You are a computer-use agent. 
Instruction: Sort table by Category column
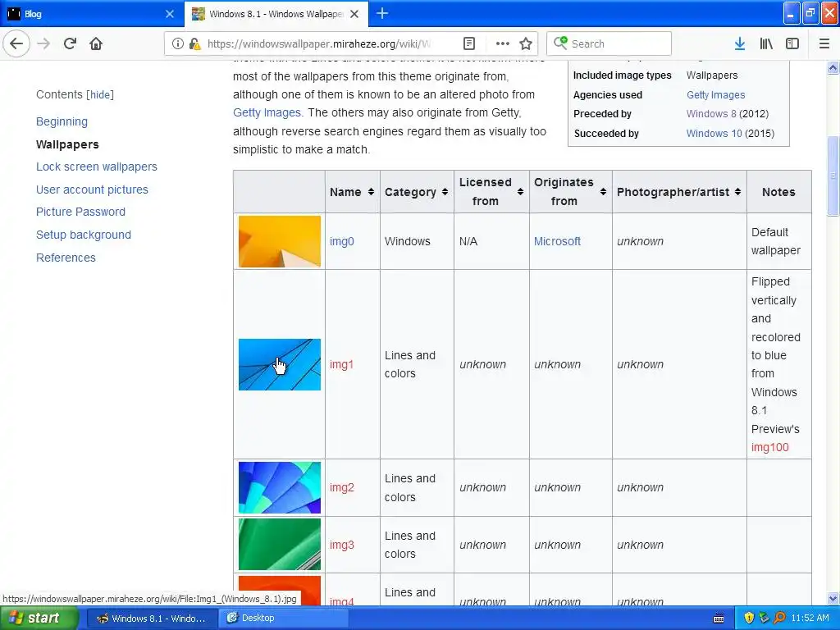(416, 192)
